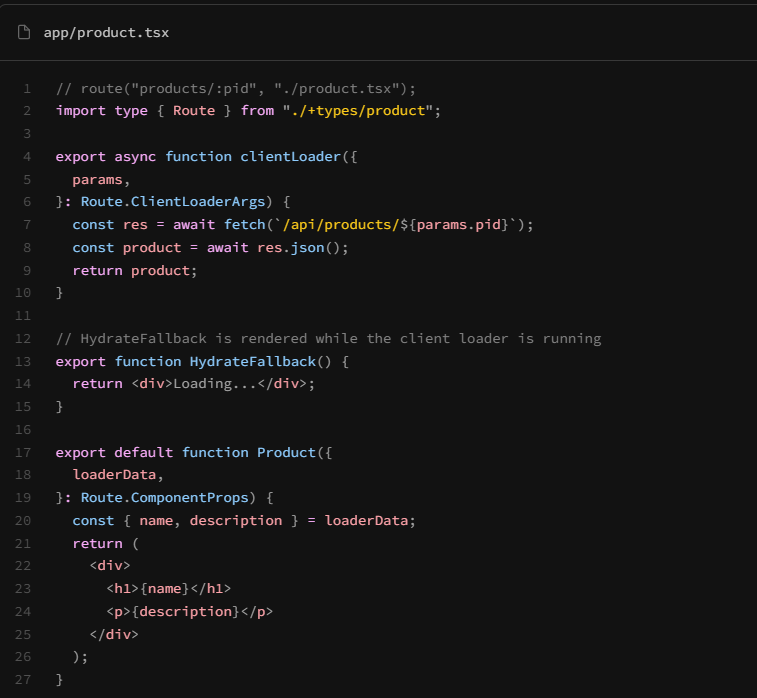
Task: Click the fetch call on line 7
Action: [245, 225]
